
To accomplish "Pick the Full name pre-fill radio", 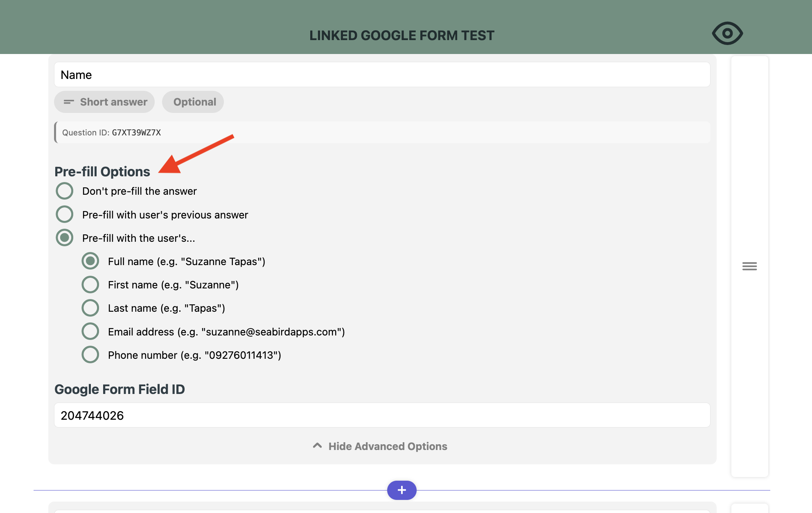I will pyautogui.click(x=90, y=261).
